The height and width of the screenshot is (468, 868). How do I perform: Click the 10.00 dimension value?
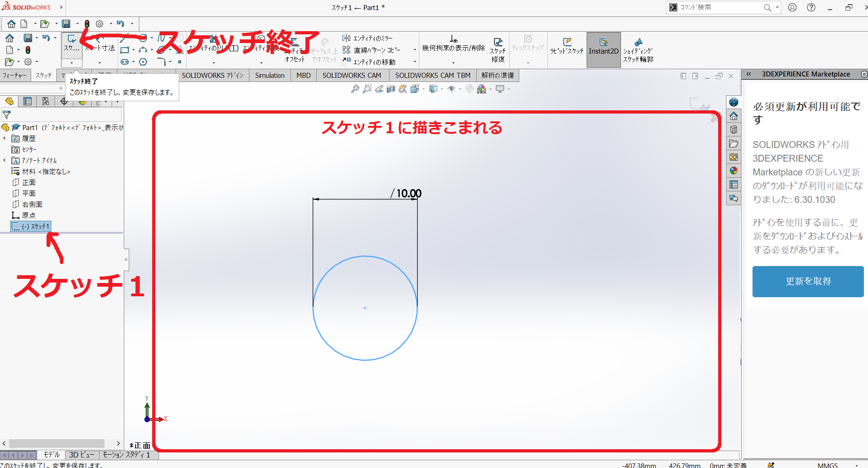[409, 193]
